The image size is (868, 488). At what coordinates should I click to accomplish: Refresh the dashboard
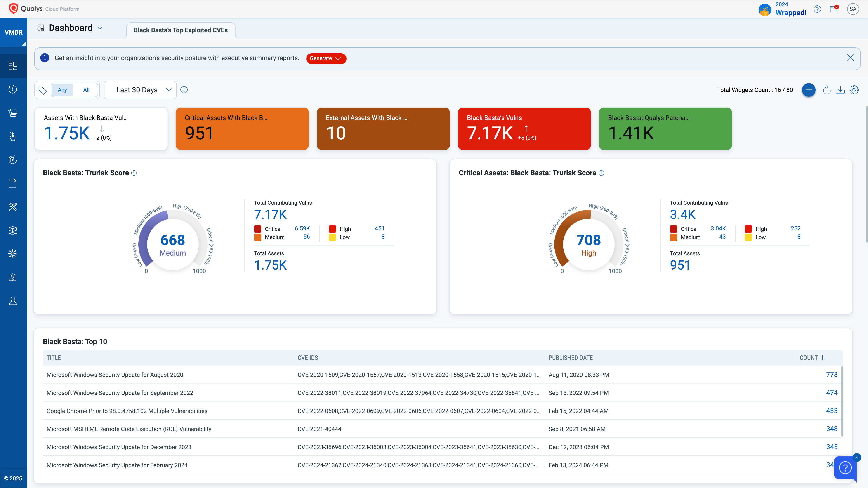(827, 90)
